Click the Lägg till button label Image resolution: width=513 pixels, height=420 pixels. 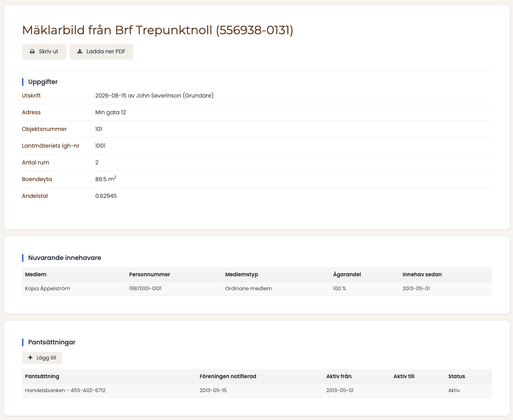pos(46,358)
